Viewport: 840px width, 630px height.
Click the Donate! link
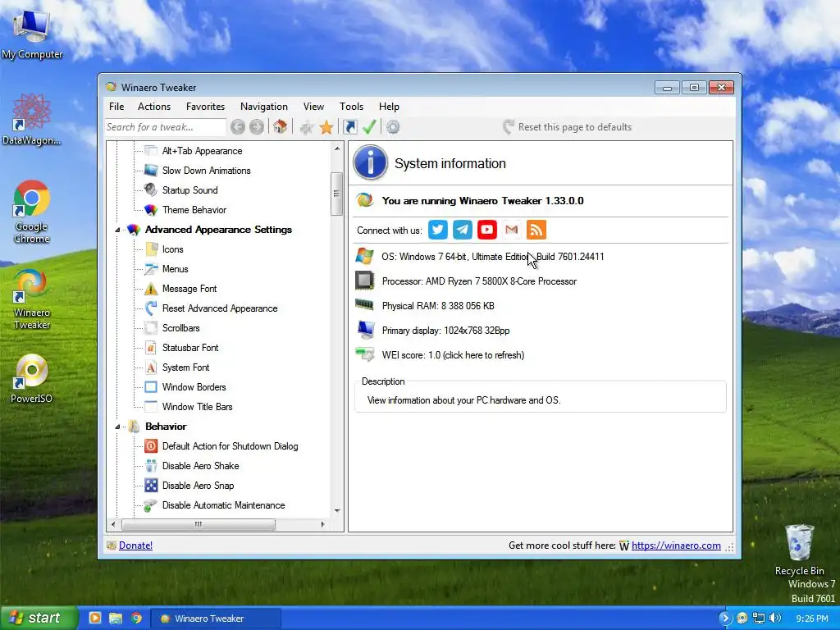[x=135, y=546]
